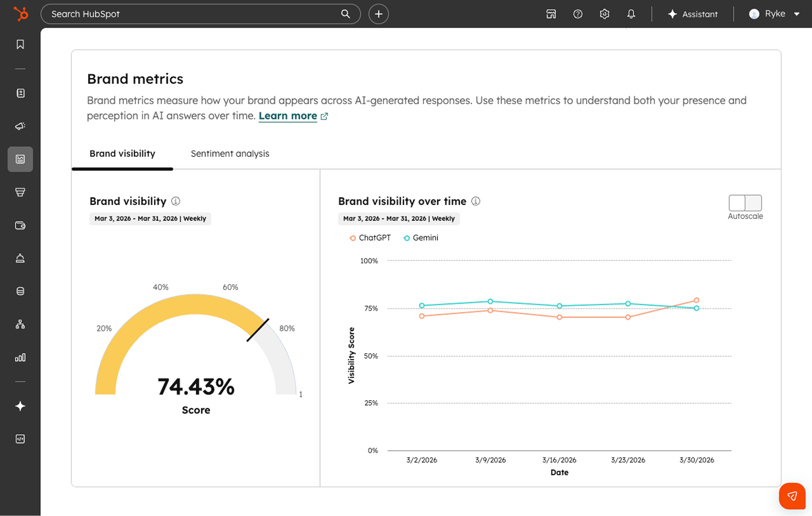The width and height of the screenshot is (812, 516).
Task: Open the Breeze AI sparkle icon in sidebar
Action: pyautogui.click(x=20, y=406)
